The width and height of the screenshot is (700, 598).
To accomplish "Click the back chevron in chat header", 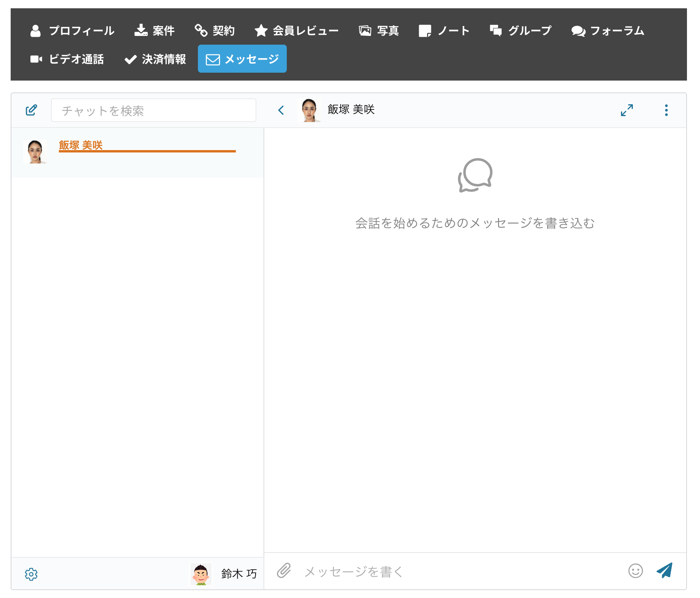I will 281,110.
